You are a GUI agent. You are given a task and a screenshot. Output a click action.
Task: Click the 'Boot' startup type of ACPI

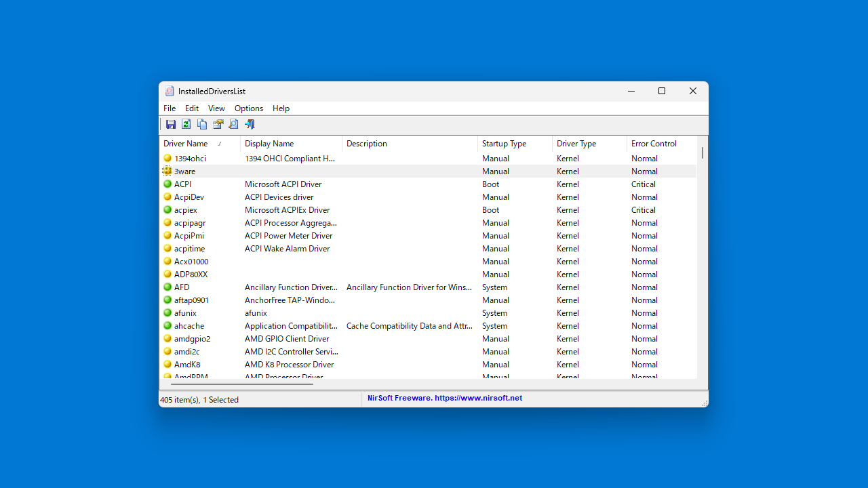coord(490,184)
